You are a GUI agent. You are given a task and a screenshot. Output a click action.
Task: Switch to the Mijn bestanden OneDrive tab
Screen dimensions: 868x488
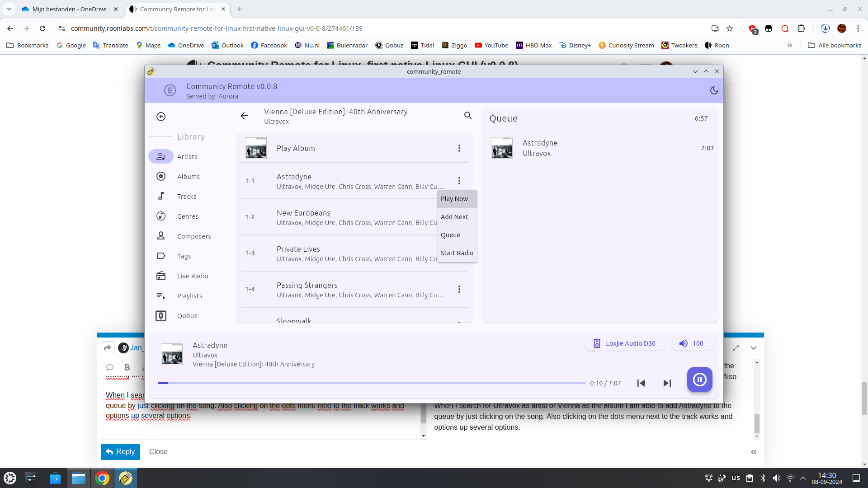tap(70, 9)
